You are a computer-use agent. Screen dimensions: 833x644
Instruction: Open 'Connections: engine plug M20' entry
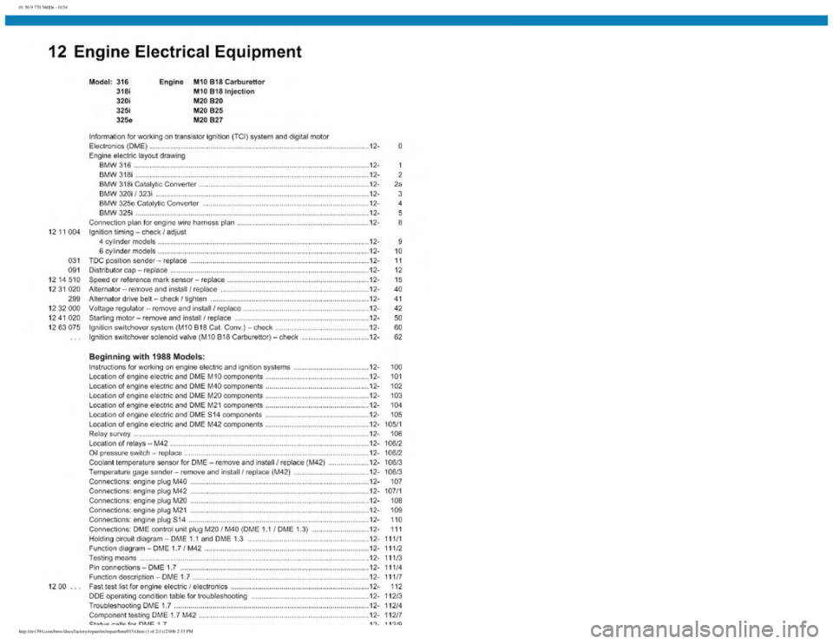click(x=246, y=501)
